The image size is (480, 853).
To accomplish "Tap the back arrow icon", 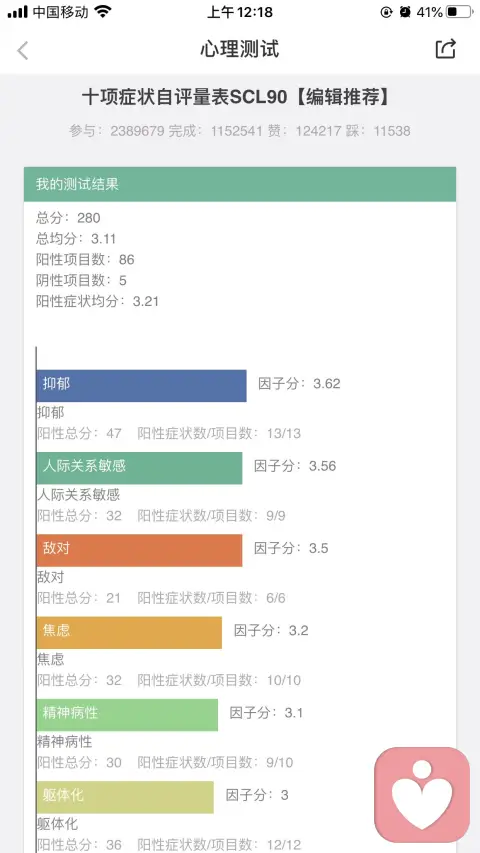I will [x=22, y=50].
